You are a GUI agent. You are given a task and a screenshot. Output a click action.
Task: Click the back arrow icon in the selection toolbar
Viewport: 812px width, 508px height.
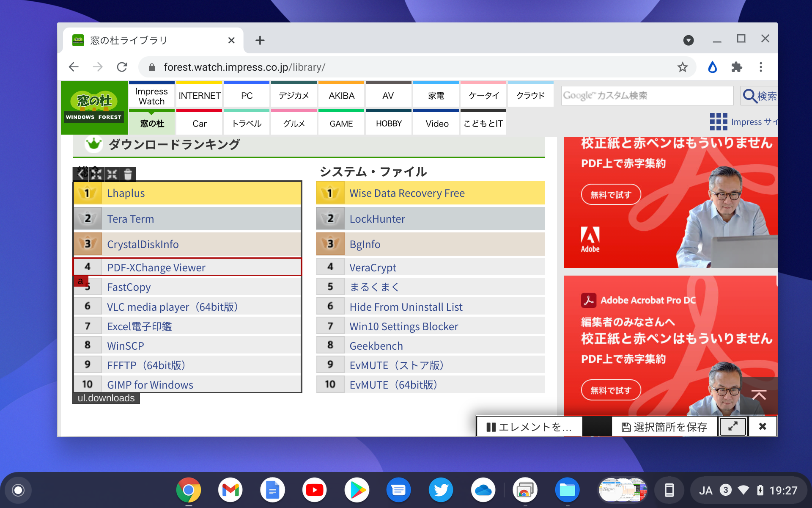[x=80, y=174]
